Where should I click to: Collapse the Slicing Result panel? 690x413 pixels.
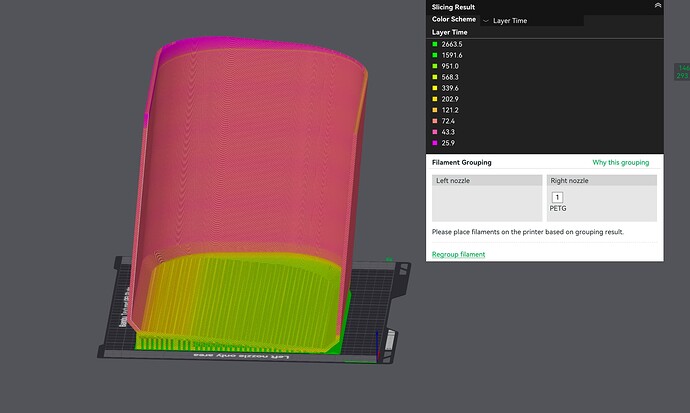click(657, 6)
